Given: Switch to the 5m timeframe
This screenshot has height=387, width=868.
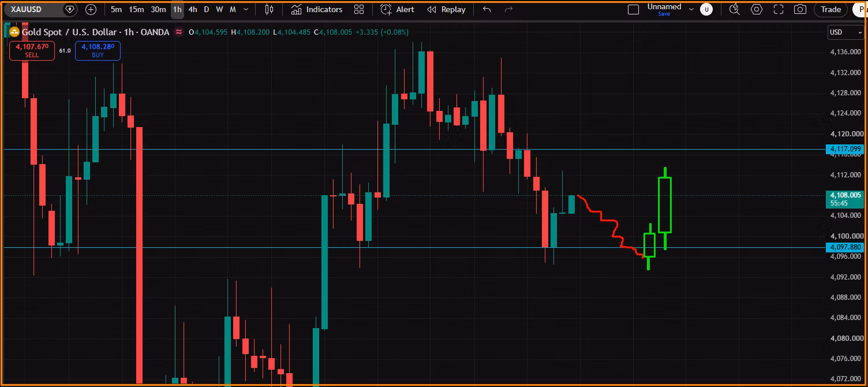Looking at the screenshot, I should (x=116, y=9).
